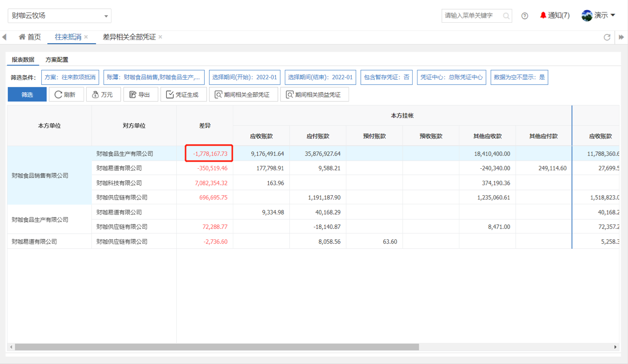Close the 差异相关全部凭证 tab
The image size is (628, 364).
pyautogui.click(x=160, y=37)
